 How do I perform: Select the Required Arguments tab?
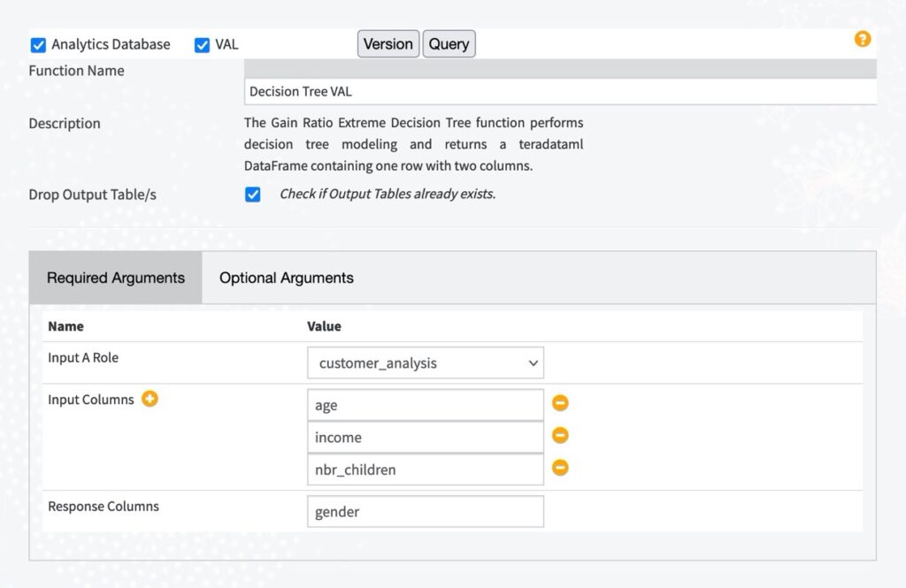pyautogui.click(x=115, y=277)
